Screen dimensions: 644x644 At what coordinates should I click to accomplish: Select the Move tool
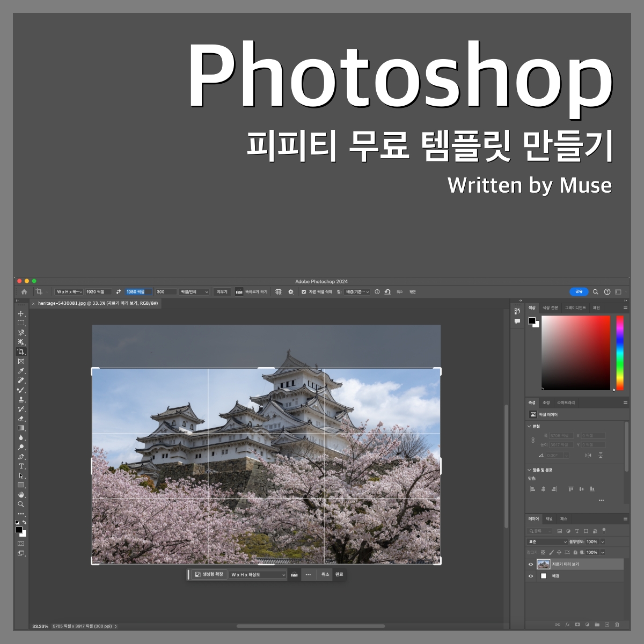21,314
